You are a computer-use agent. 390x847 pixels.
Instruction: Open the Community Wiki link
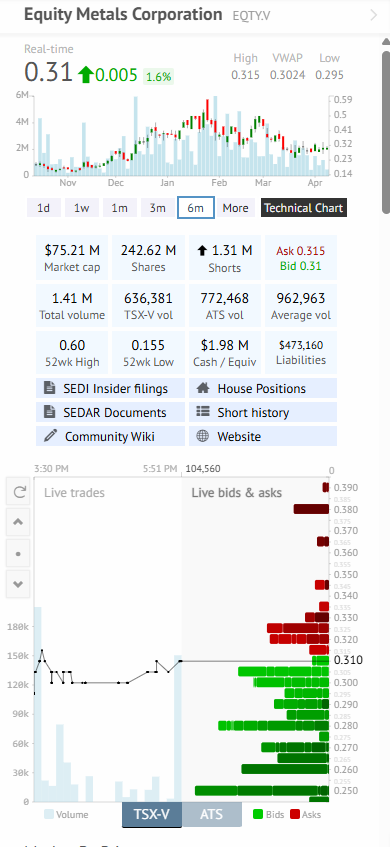110,436
